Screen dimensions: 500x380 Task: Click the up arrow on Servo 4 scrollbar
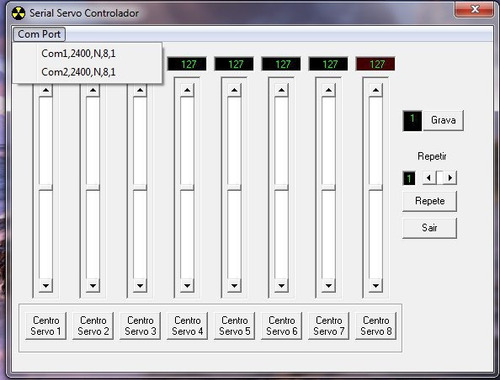tap(187, 90)
